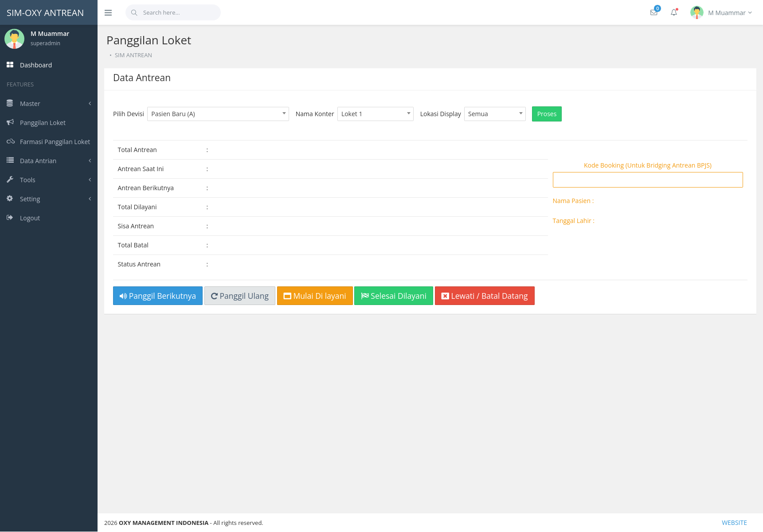Click the SIM ANTREAN breadcrumb
The height and width of the screenshot is (532, 763).
click(x=133, y=55)
